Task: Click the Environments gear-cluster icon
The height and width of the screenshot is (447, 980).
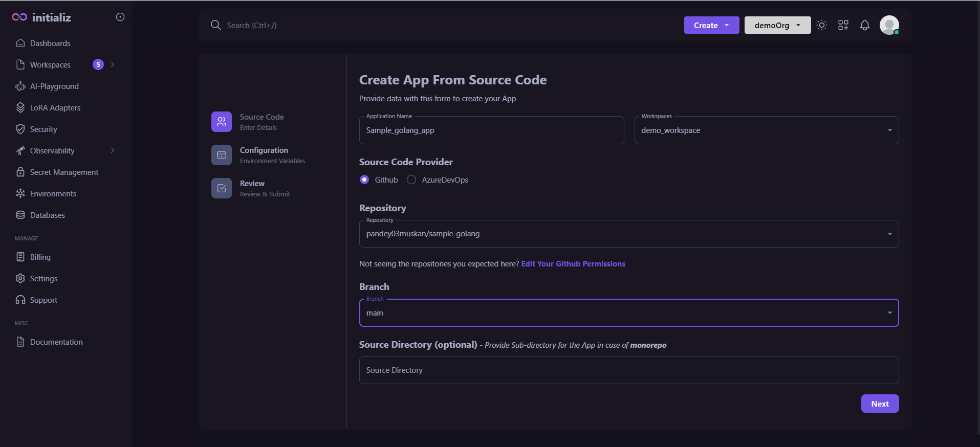Action: coord(20,193)
